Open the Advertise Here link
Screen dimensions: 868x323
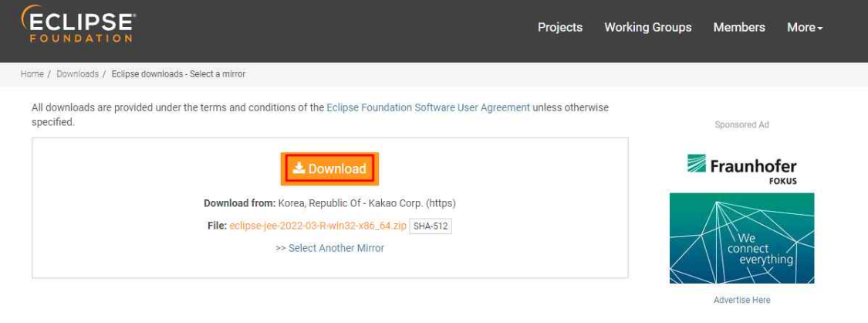(x=741, y=300)
